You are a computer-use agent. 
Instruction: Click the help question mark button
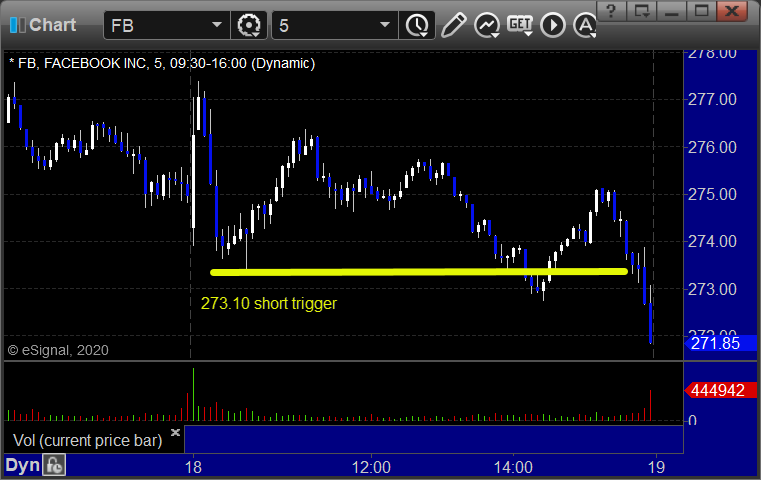coord(612,11)
